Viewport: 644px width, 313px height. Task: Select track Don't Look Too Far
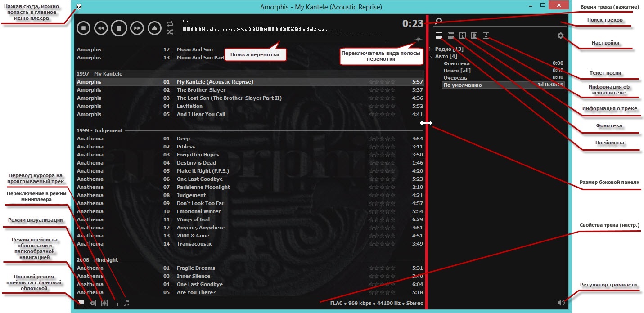(250, 203)
